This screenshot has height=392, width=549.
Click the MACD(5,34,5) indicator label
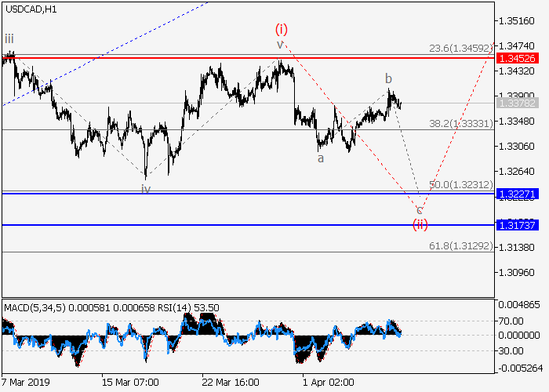(32, 305)
